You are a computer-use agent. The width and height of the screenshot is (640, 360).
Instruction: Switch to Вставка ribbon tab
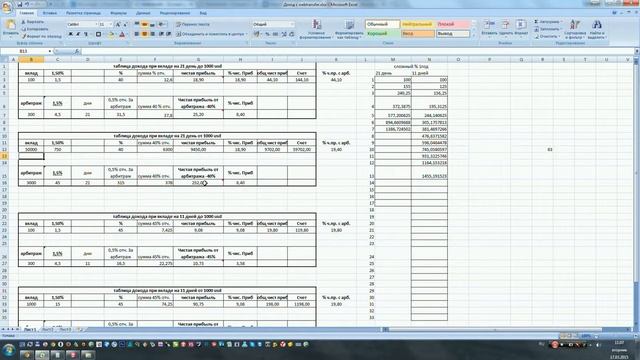coord(50,13)
